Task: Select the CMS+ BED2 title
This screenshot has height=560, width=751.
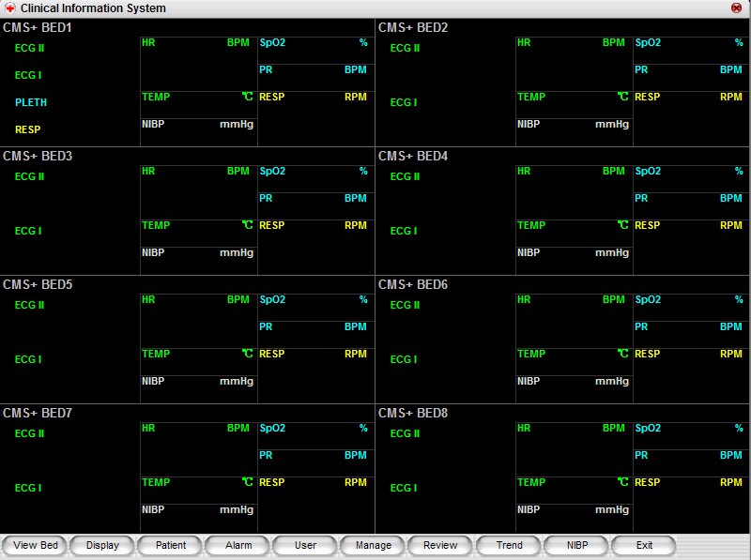Action: (x=413, y=28)
